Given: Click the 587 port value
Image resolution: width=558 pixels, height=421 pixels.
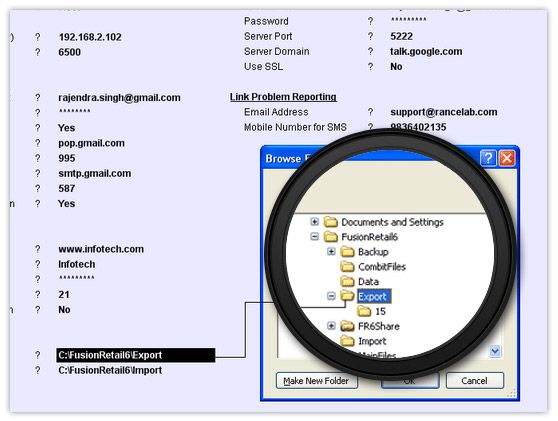Looking at the screenshot, I should 67,188.
